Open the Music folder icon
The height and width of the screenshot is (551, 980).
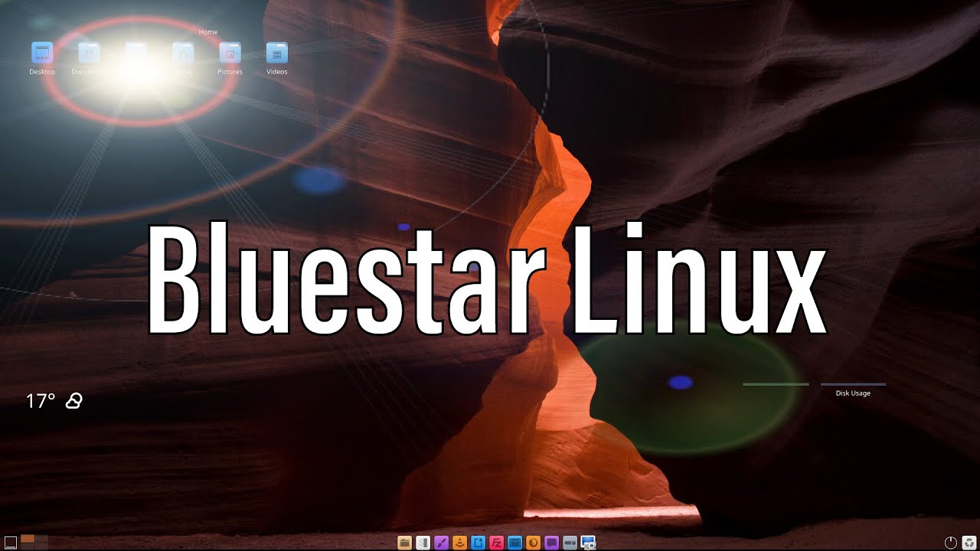[x=183, y=53]
